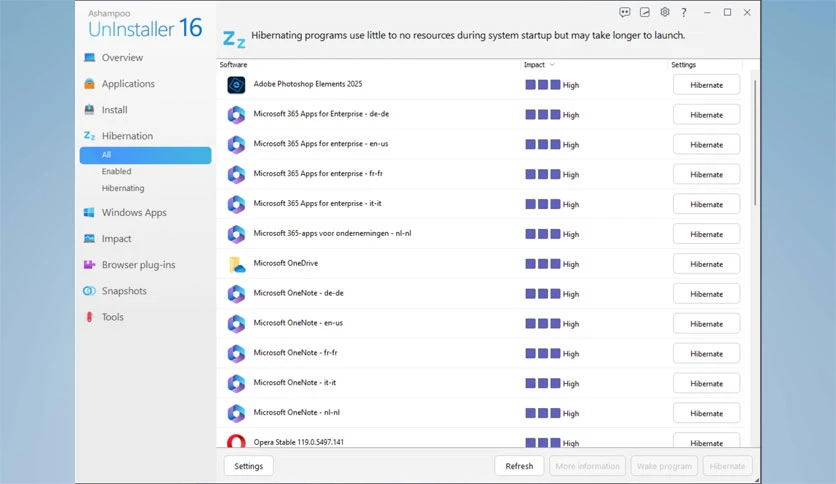Click the Software column header
Screen dimensions: 836x484
(234, 64)
